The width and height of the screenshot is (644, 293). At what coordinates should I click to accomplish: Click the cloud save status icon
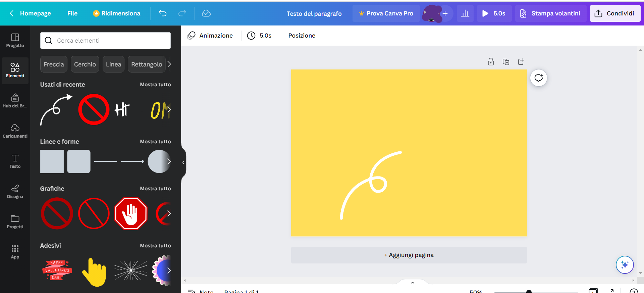(206, 13)
